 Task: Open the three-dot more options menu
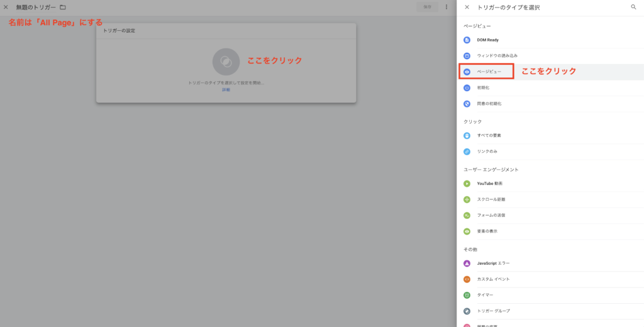tap(447, 7)
